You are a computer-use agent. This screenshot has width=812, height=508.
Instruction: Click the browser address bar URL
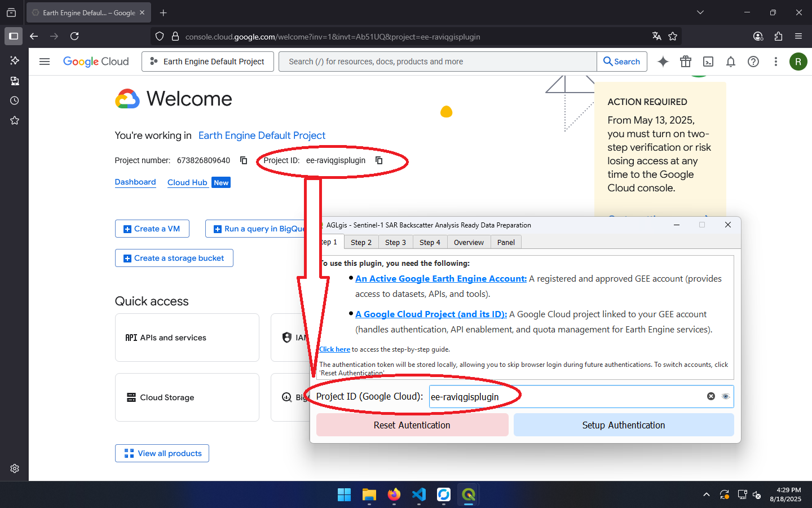click(x=333, y=37)
